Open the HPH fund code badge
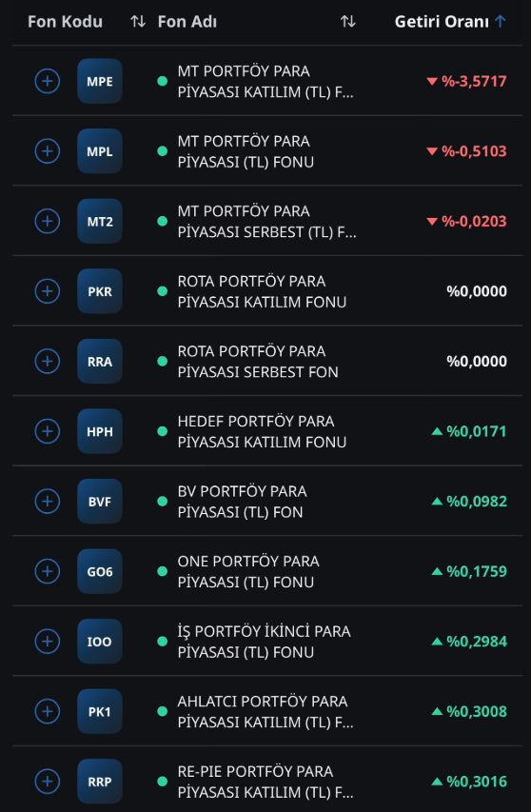Image resolution: width=531 pixels, height=812 pixels. 100,431
